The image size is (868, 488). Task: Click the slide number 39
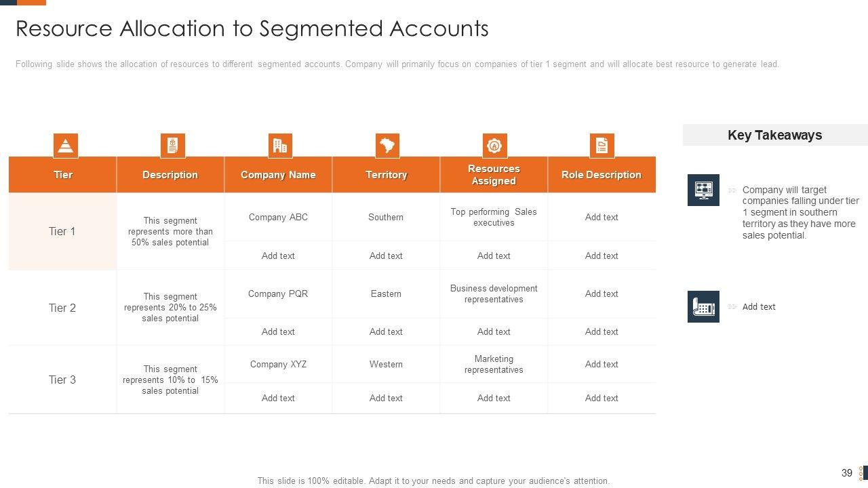click(x=846, y=473)
